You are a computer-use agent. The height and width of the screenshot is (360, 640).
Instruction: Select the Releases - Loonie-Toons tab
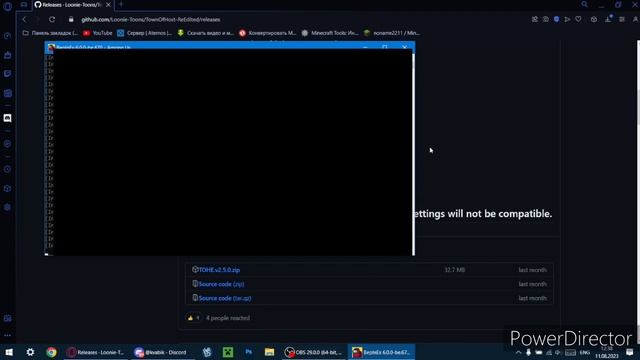(73, 5)
